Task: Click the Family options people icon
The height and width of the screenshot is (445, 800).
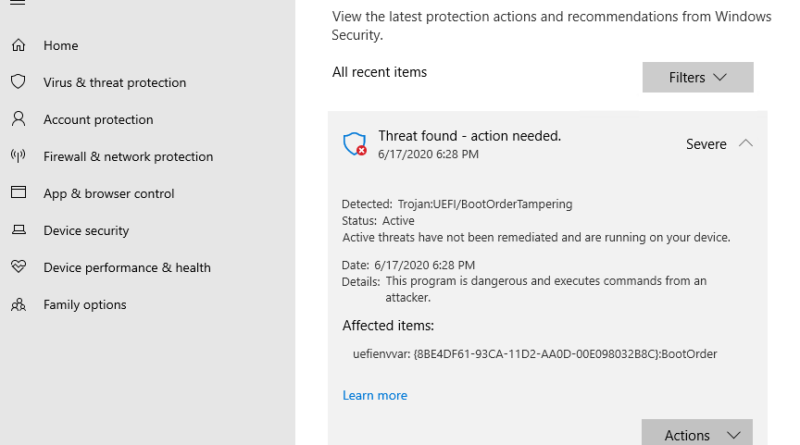Action: [x=18, y=305]
